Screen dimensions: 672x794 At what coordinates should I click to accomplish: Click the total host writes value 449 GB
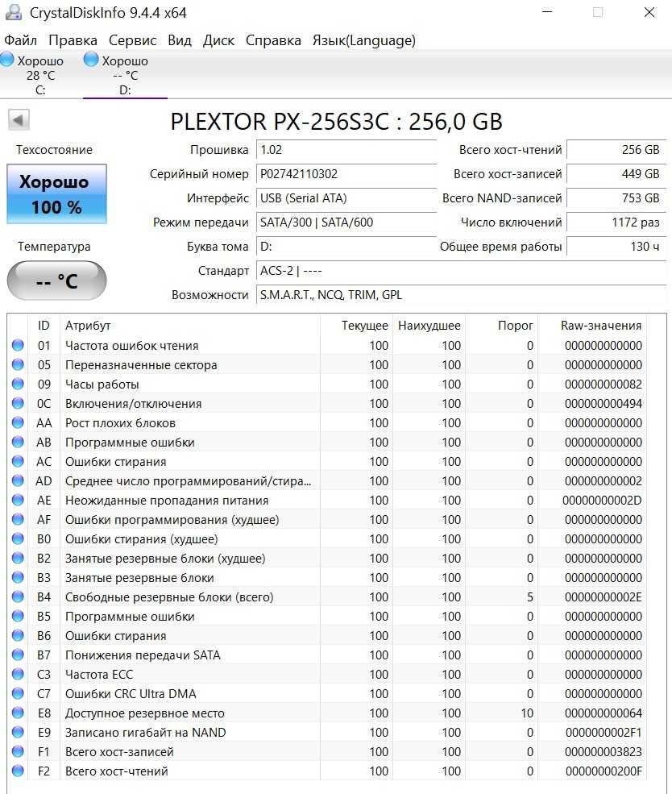[616, 174]
